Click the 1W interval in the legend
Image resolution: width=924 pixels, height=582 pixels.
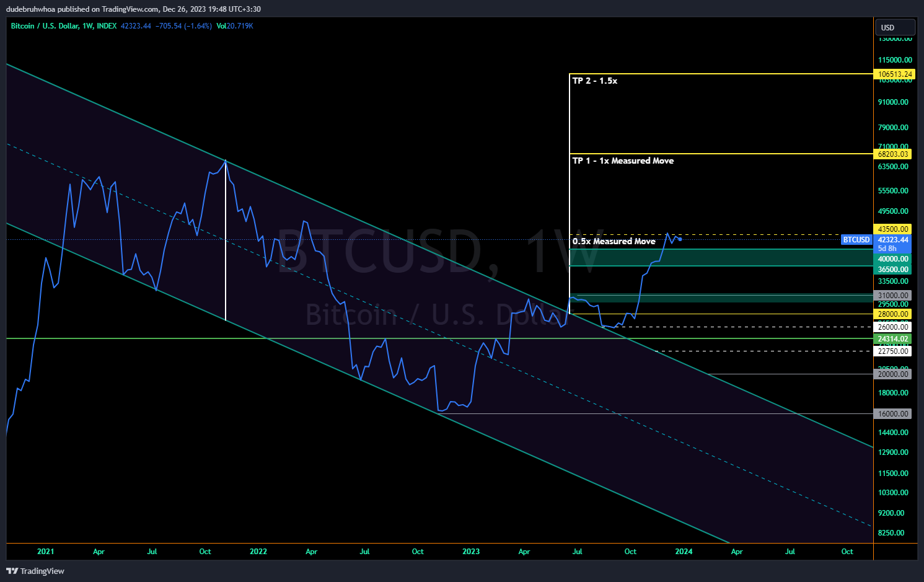87,26
